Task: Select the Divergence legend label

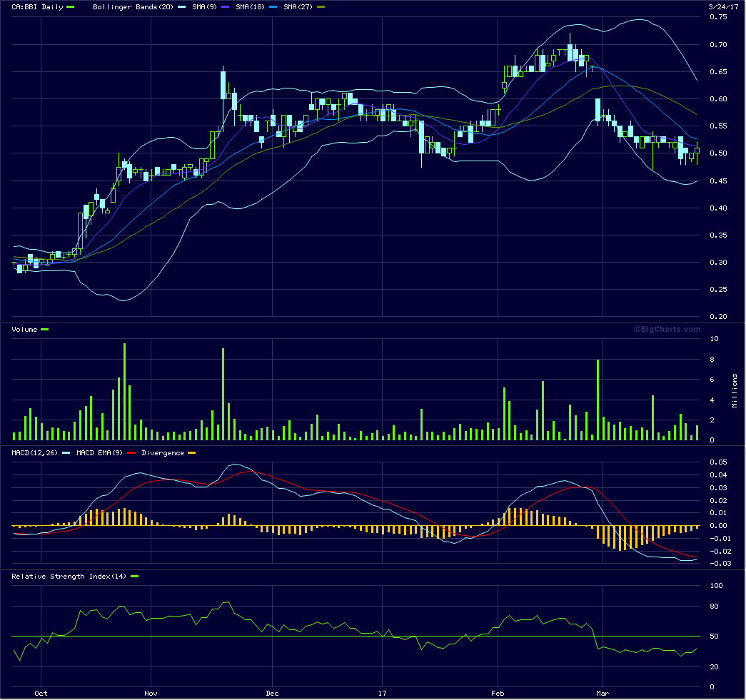Action: (163, 452)
